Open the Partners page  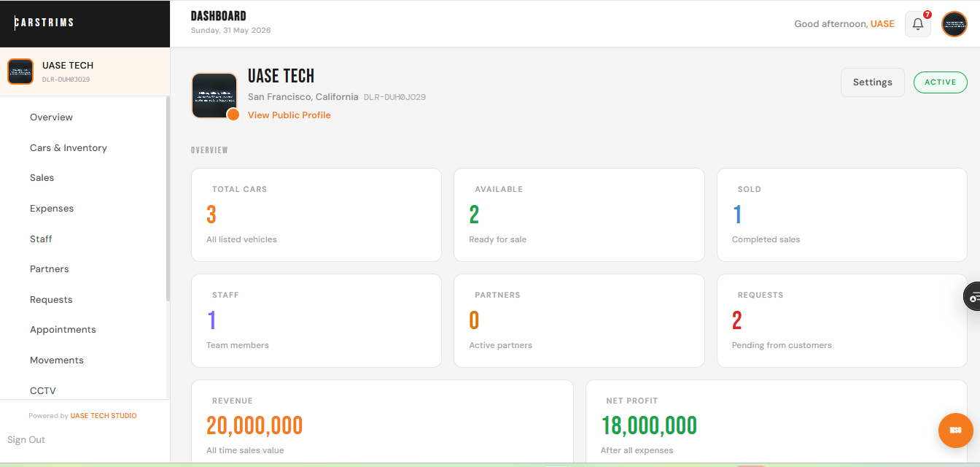pos(50,269)
